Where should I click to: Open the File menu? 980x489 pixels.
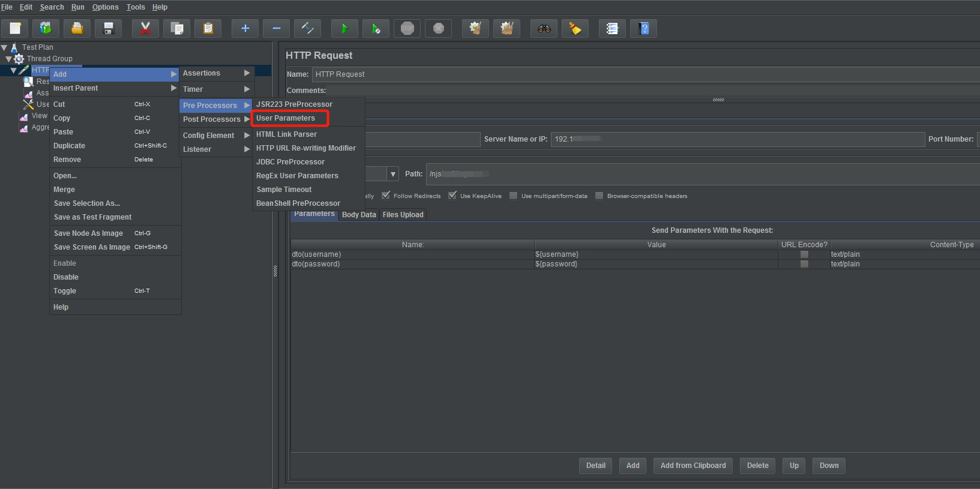[7, 7]
